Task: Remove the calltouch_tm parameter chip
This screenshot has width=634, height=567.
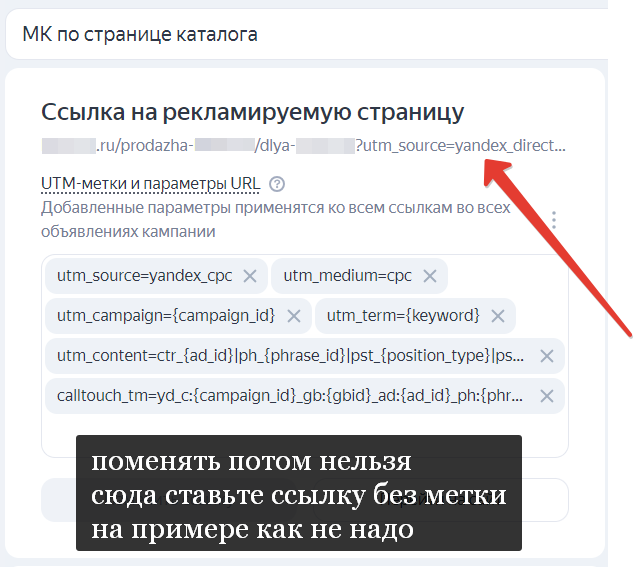Action: (547, 396)
